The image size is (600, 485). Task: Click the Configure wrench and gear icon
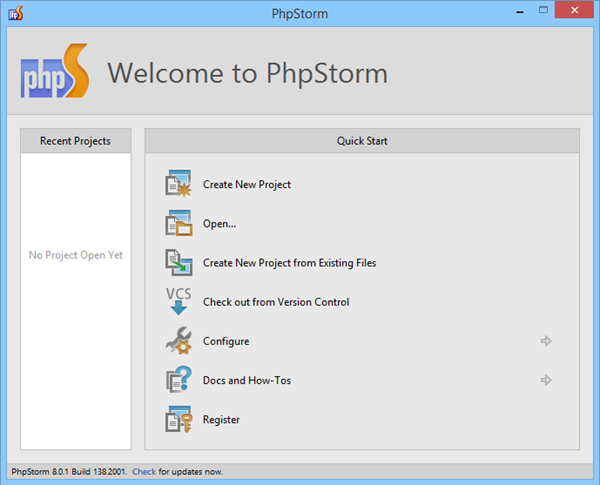176,341
